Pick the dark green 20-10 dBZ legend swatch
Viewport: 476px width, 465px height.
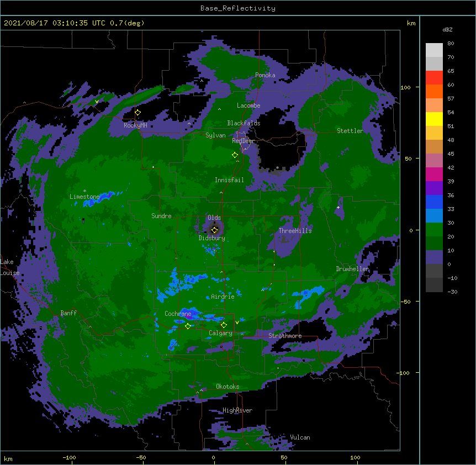click(x=434, y=244)
